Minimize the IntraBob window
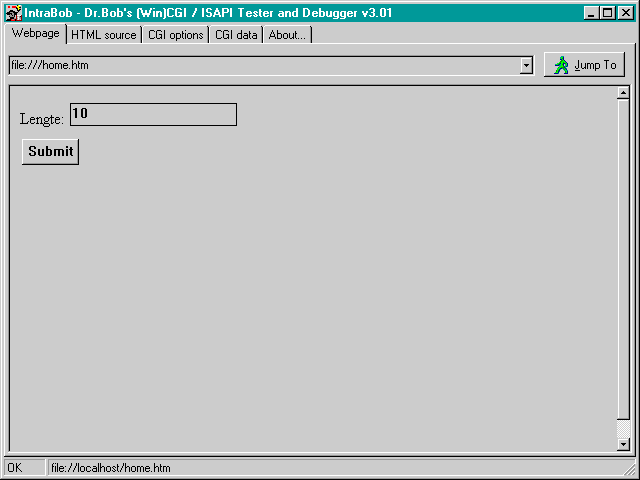Viewport: 640px width, 480px height. coord(591,13)
